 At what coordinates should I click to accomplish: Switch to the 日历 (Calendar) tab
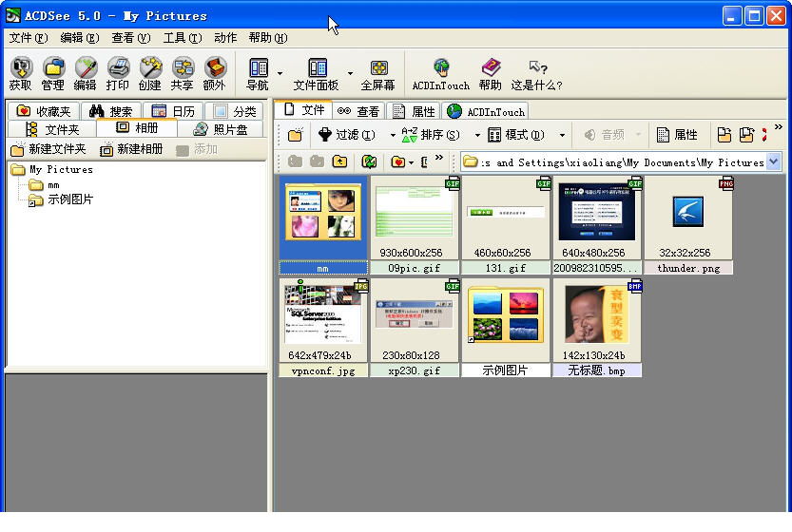(x=173, y=111)
